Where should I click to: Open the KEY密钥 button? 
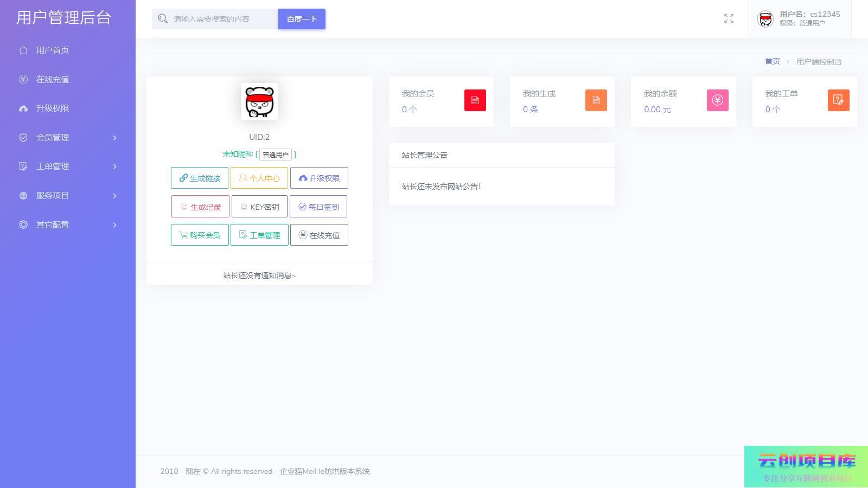tap(259, 207)
